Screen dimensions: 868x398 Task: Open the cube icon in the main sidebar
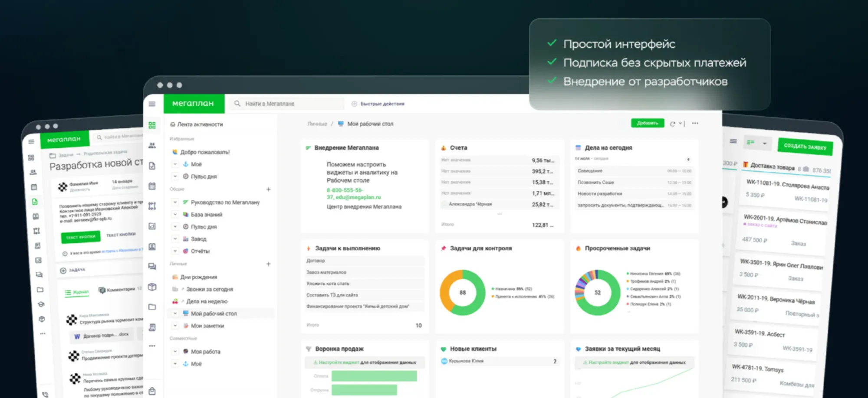pyautogui.click(x=152, y=287)
